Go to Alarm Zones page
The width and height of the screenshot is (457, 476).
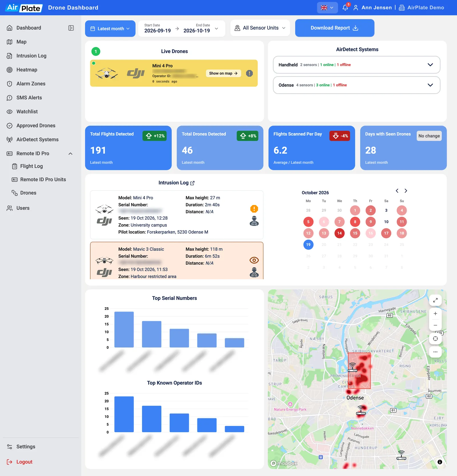click(x=31, y=84)
